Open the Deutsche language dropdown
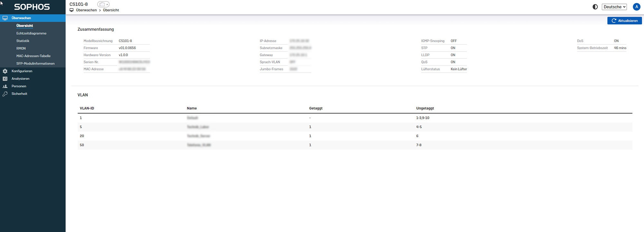 point(614,7)
